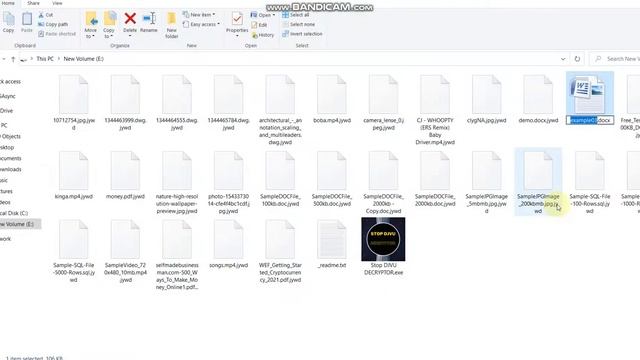Select the file songs.mp4.jywd
This screenshot has width=640, height=360.
(229, 244)
